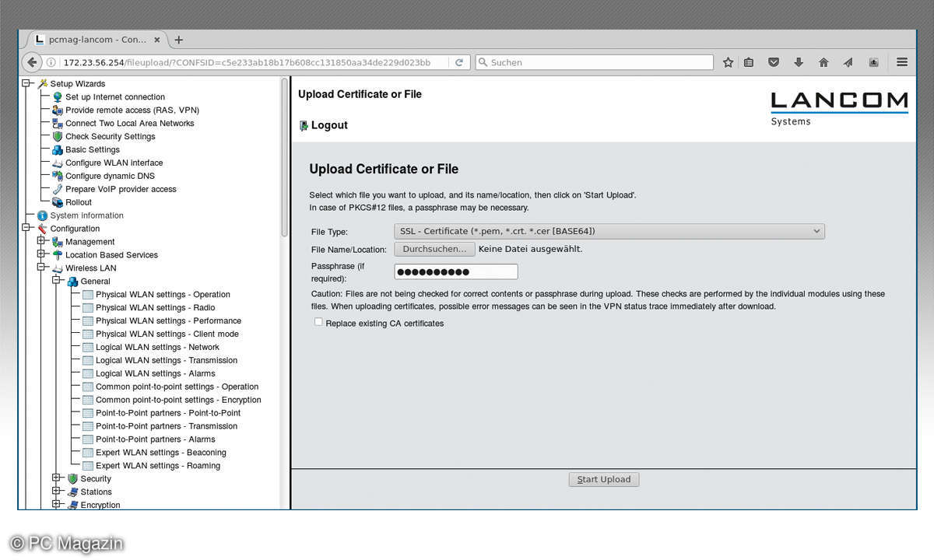The image size is (934, 560).
Task: Click the Rollout truck icon
Action: pos(58,203)
